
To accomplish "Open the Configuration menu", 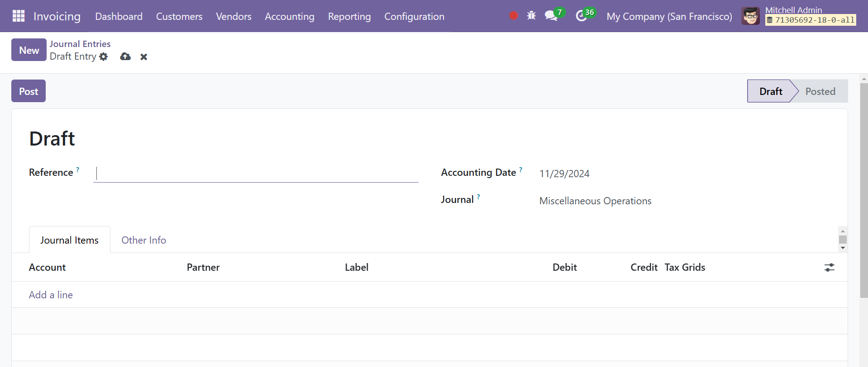I will click(414, 16).
